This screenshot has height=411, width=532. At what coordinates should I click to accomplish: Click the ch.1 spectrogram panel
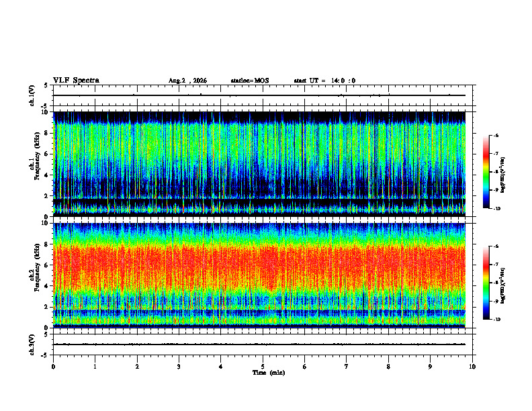[x=259, y=164]
